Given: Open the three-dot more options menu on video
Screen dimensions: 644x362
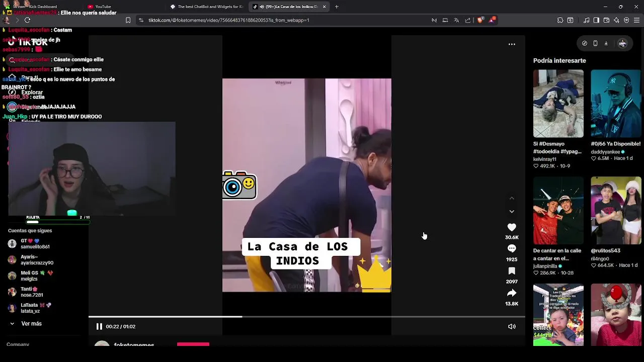Looking at the screenshot, I should [x=512, y=44].
